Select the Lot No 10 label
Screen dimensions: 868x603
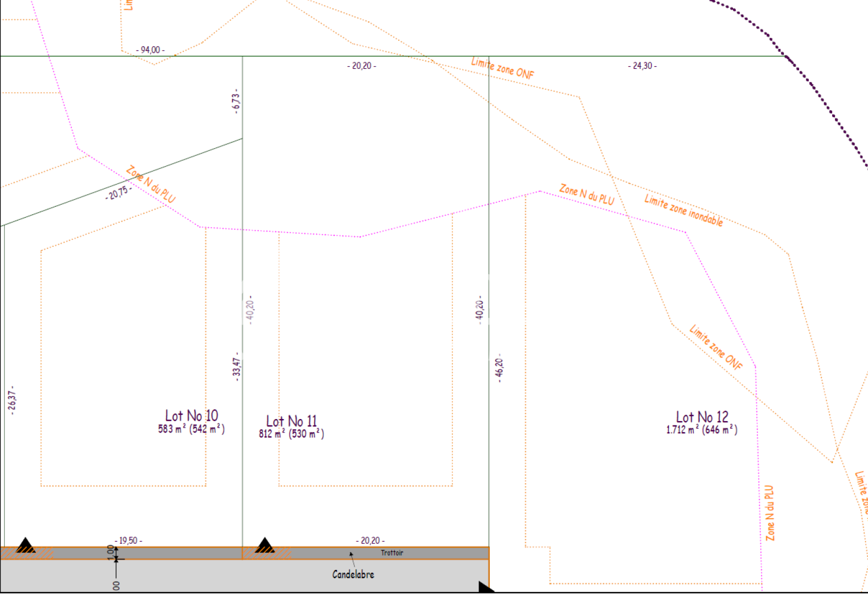coord(192,416)
